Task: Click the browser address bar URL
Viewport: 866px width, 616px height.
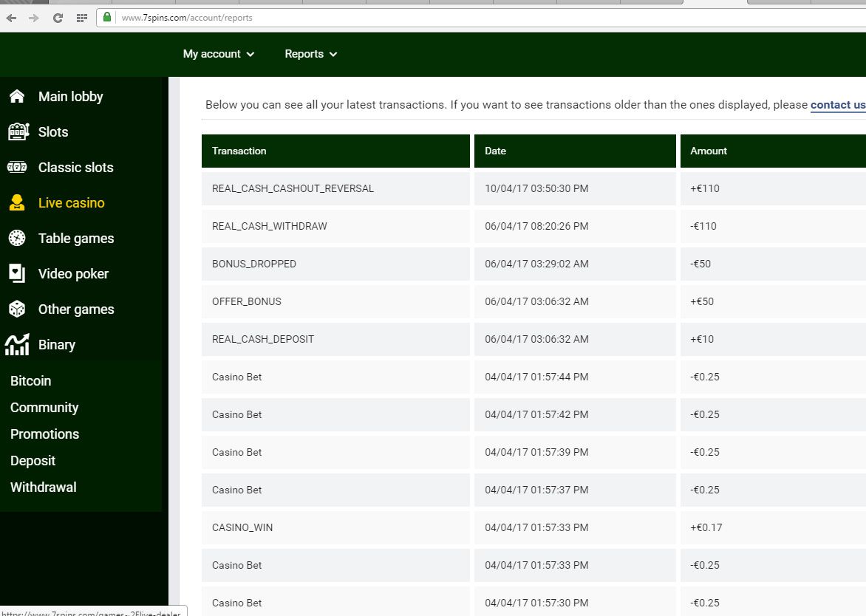Action: click(187, 18)
